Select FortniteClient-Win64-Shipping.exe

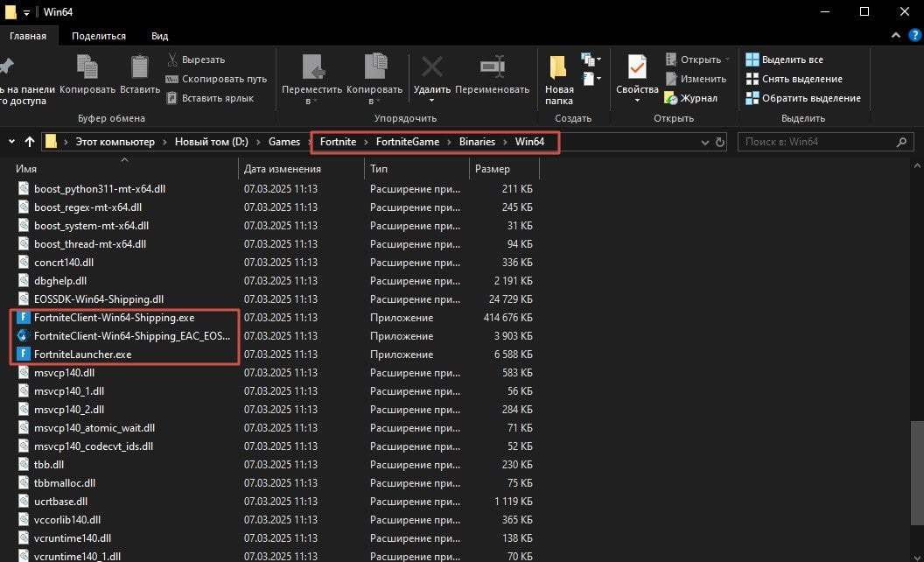[115, 317]
